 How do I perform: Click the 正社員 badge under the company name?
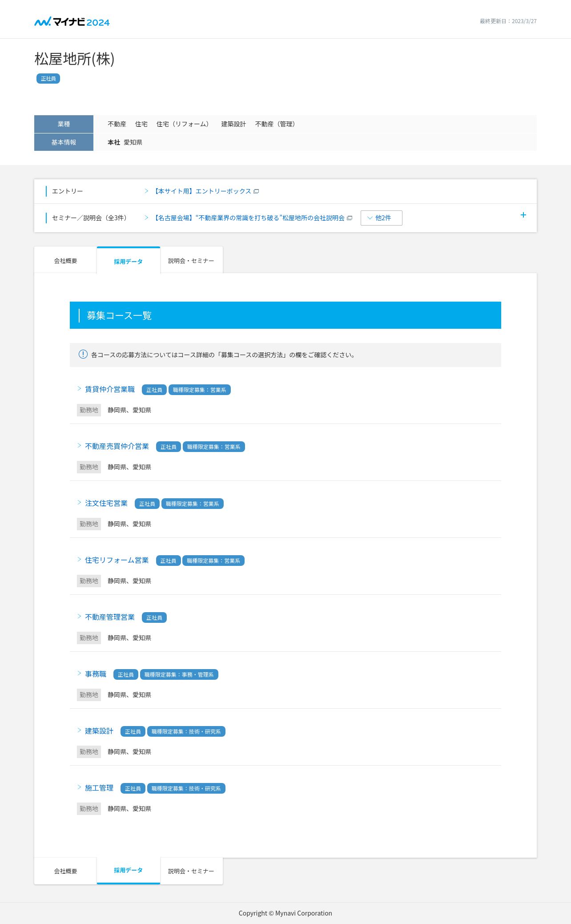coord(48,79)
